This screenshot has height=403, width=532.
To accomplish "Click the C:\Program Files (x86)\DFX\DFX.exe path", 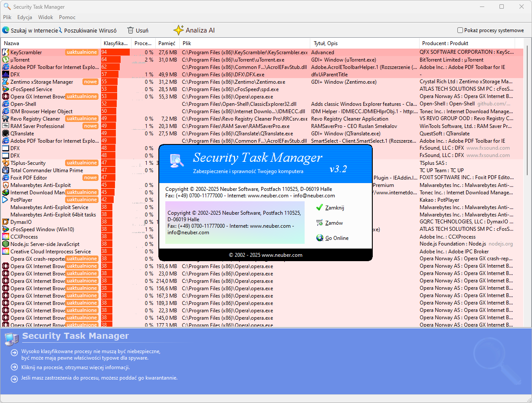I will coord(223,75).
